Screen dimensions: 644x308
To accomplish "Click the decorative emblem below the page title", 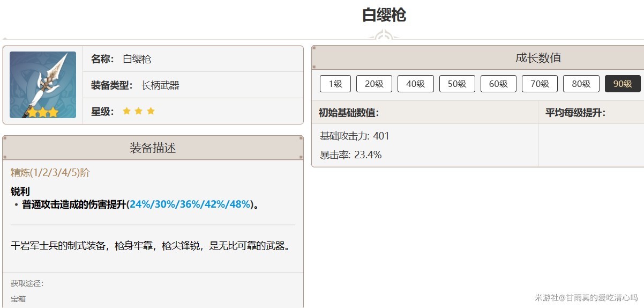I will [x=383, y=36].
